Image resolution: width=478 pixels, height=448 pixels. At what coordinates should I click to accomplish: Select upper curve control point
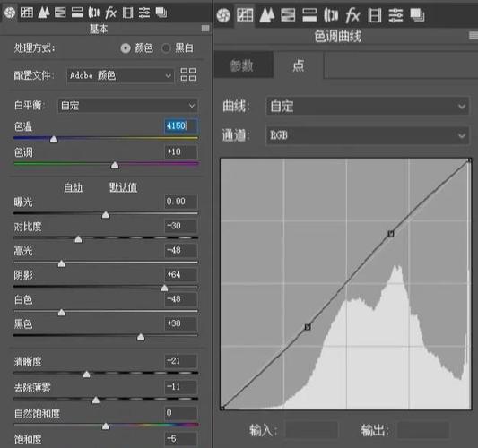coord(391,234)
